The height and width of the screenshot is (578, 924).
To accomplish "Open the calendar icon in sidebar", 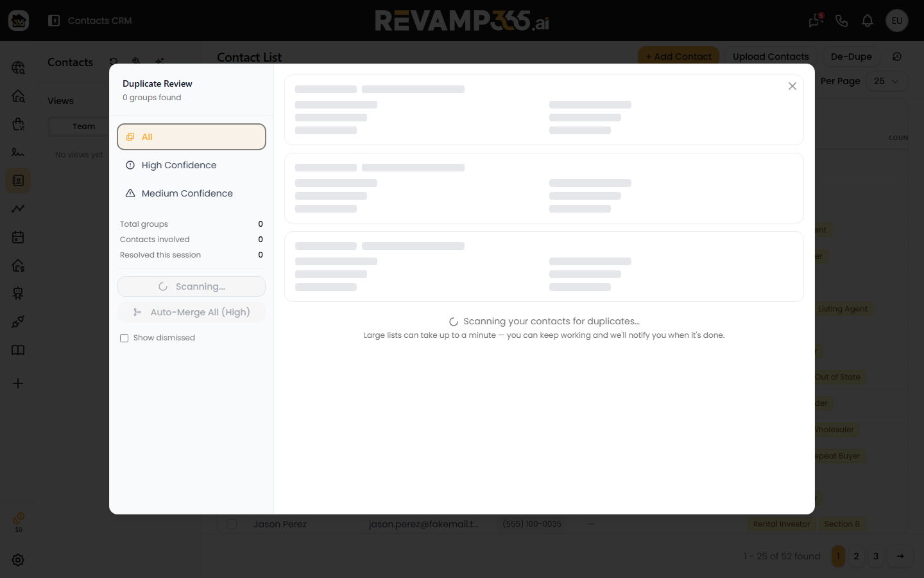I will coord(18,237).
